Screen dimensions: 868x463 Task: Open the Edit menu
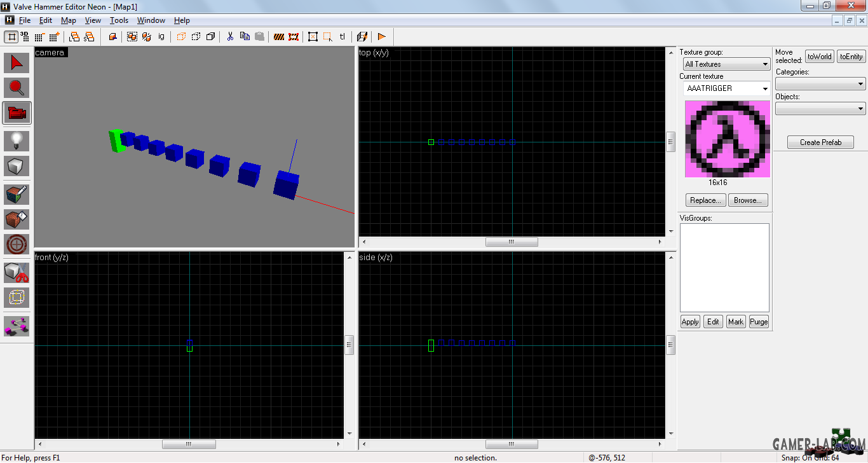pyautogui.click(x=46, y=20)
